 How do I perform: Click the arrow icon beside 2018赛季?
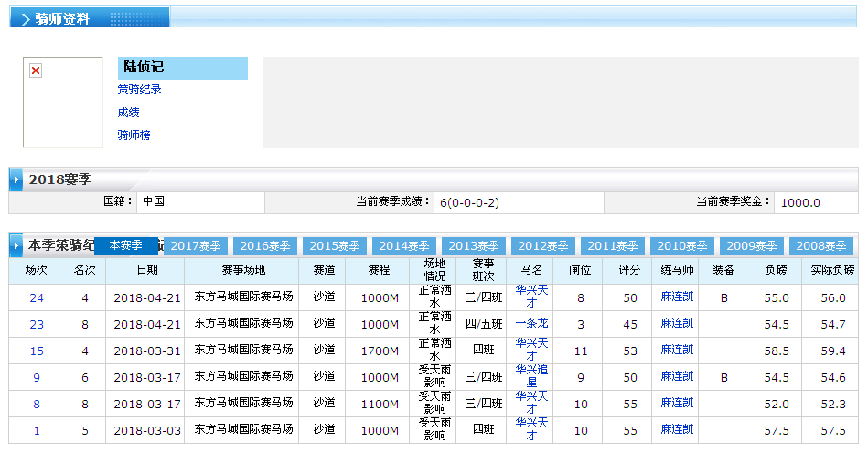(16, 180)
